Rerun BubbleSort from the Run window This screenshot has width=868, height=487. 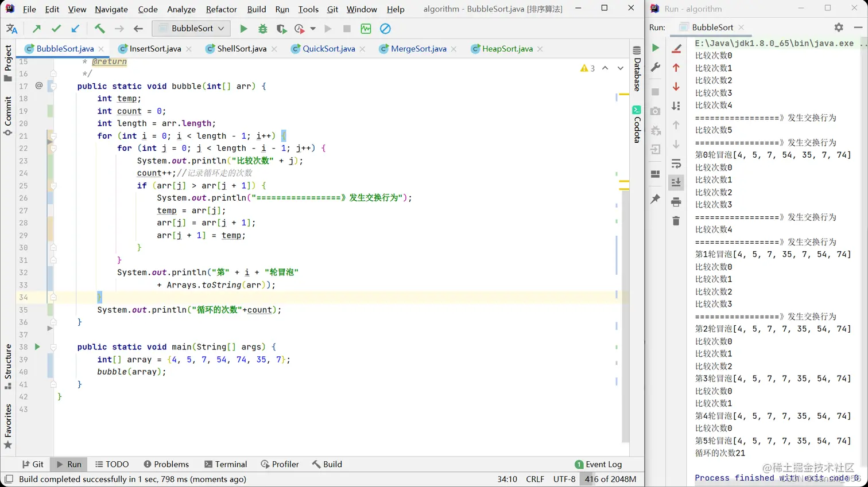[656, 48]
